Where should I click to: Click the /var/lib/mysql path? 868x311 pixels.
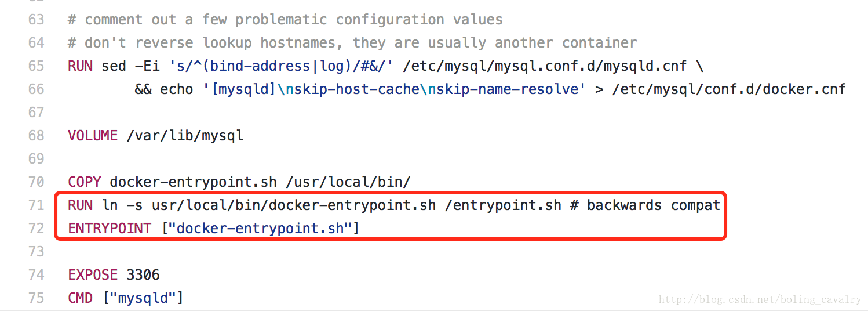coord(185,136)
